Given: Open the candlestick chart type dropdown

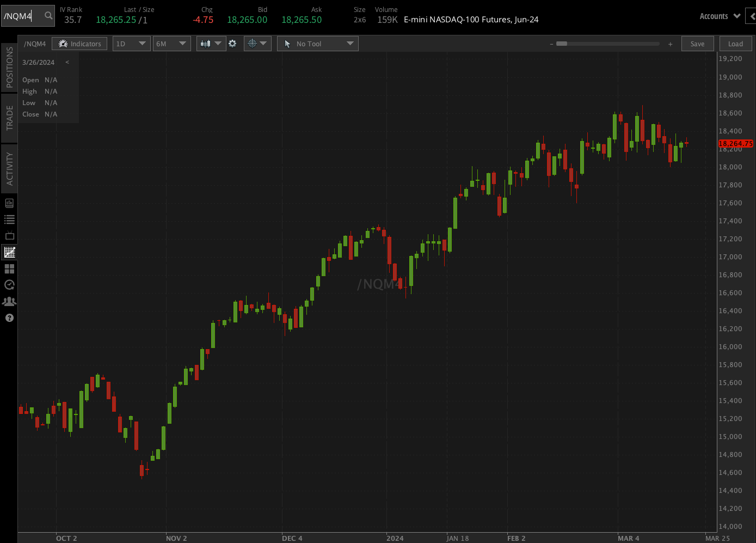Looking at the screenshot, I should tap(211, 44).
